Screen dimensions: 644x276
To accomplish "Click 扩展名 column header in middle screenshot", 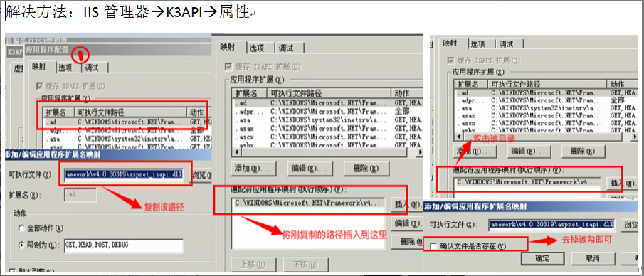I will [x=249, y=93].
